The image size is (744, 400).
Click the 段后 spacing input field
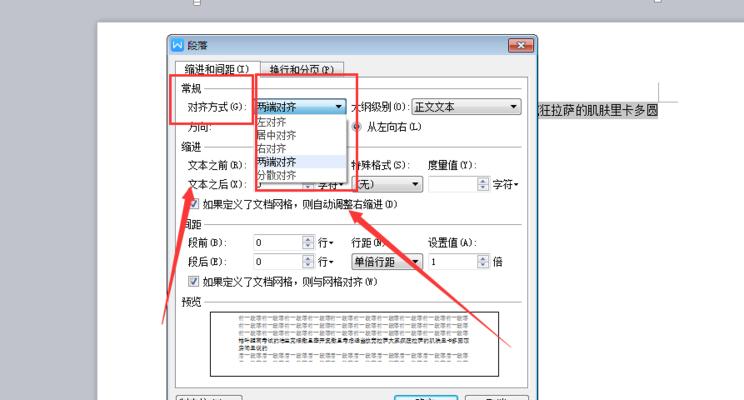[278, 261]
